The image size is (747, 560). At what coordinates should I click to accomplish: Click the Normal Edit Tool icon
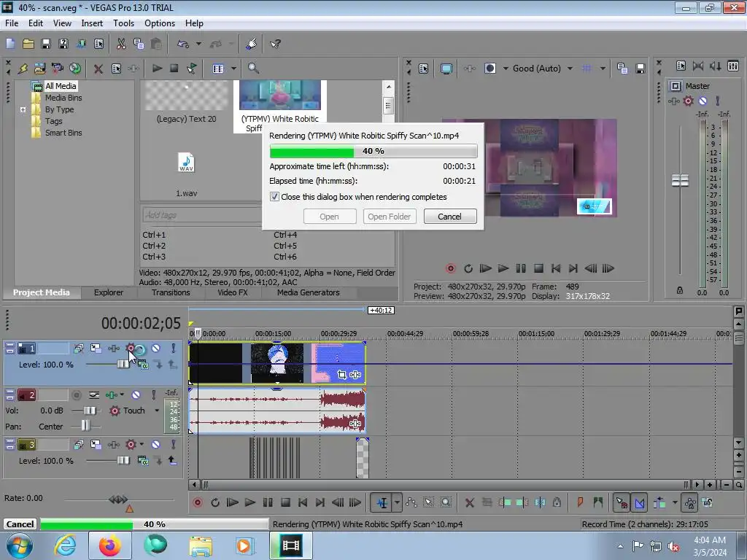tap(382, 502)
